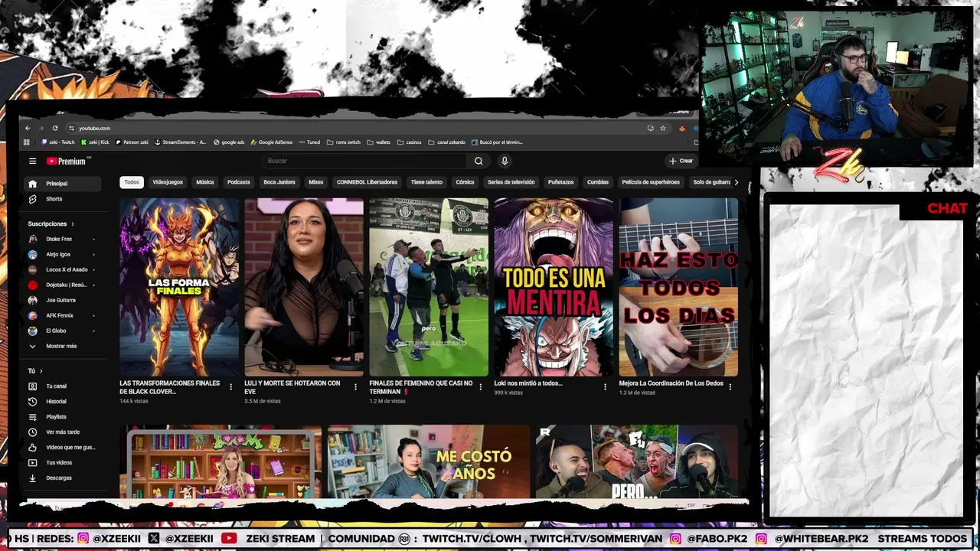
Task: Go back with the browser back arrow
Action: click(x=28, y=128)
